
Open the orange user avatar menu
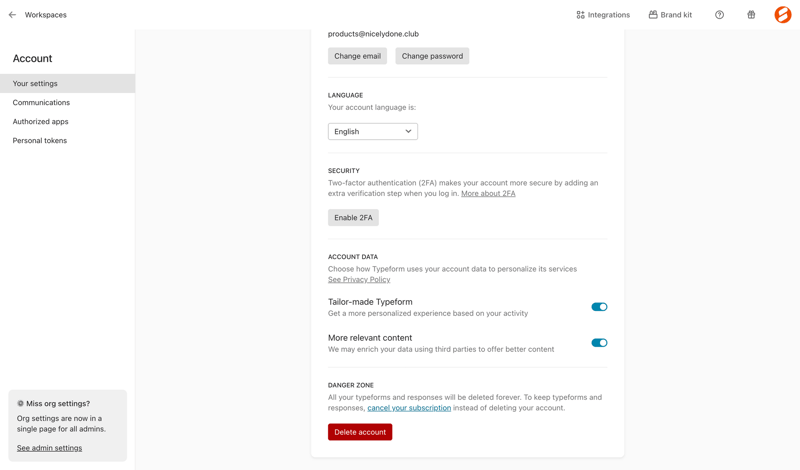[x=783, y=15]
